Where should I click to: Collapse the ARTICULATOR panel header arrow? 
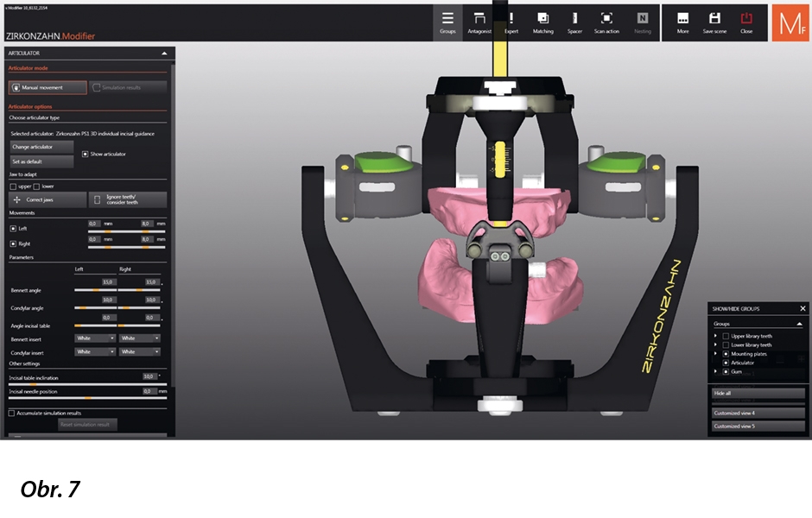pos(164,53)
